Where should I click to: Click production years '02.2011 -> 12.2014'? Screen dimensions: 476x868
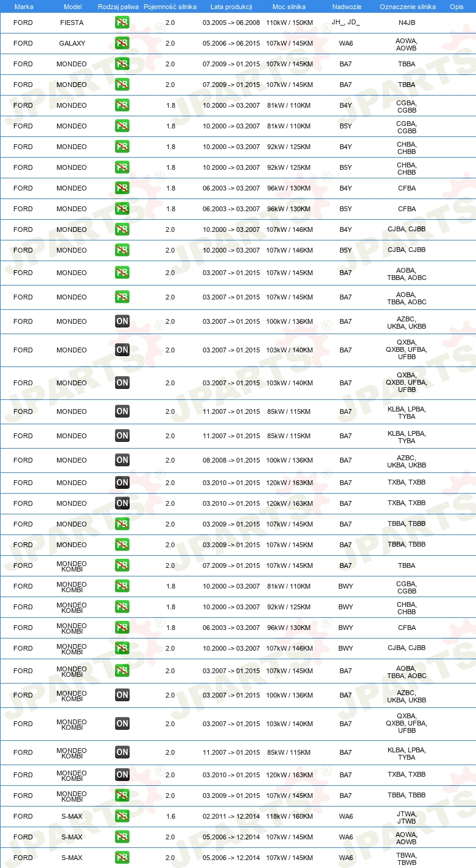(x=231, y=816)
